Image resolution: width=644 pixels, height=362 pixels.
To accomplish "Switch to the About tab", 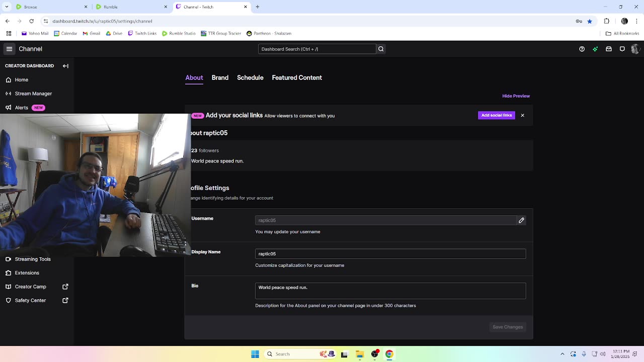I will click(194, 78).
